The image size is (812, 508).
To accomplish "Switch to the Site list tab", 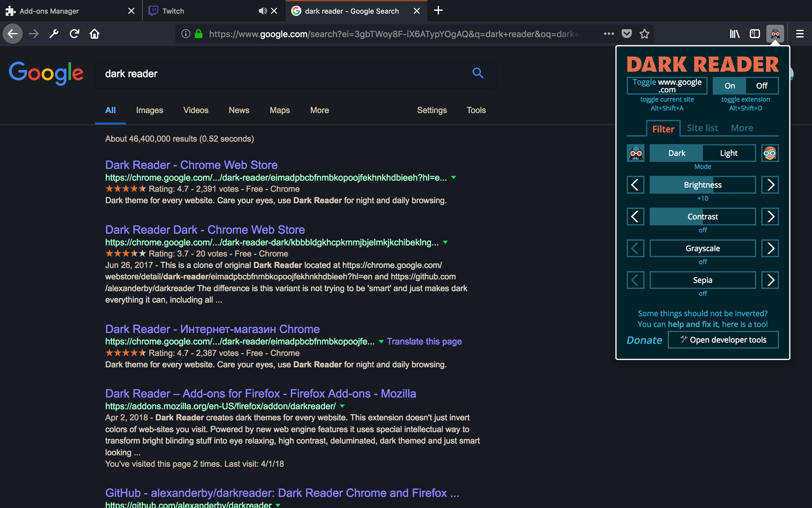I will click(x=702, y=128).
